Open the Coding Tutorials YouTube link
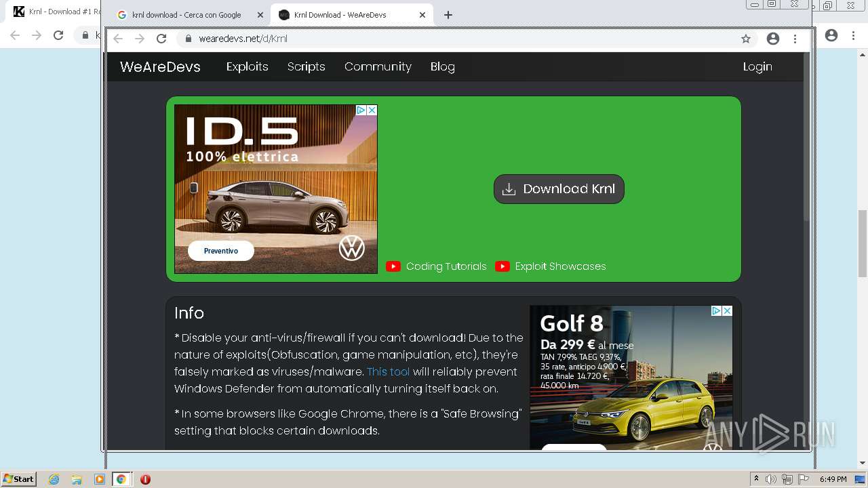This screenshot has height=488, width=868. tap(446, 266)
